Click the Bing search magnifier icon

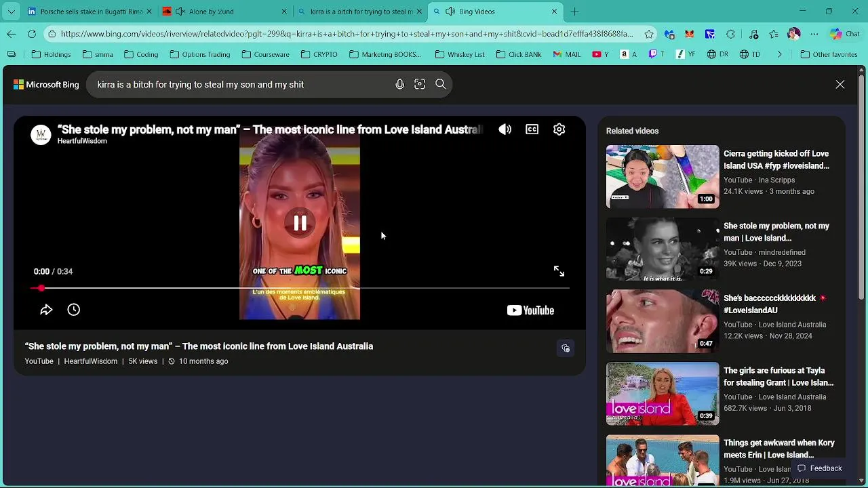441,85
